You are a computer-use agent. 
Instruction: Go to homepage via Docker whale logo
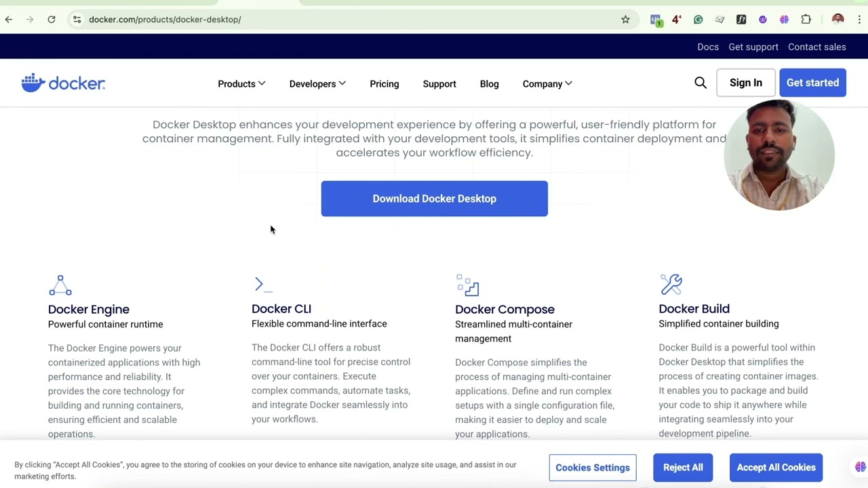tap(63, 83)
